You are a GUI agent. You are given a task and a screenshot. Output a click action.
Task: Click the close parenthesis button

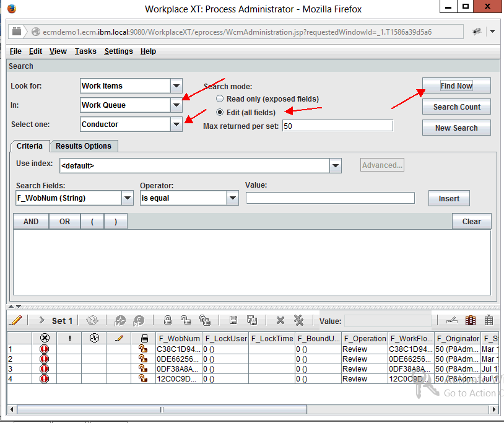tap(116, 222)
